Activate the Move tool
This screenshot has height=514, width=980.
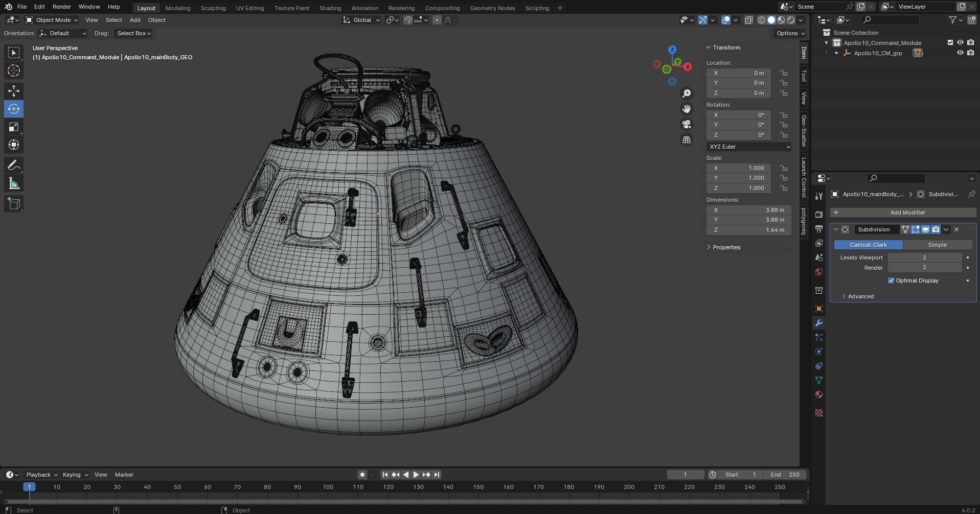coord(14,91)
